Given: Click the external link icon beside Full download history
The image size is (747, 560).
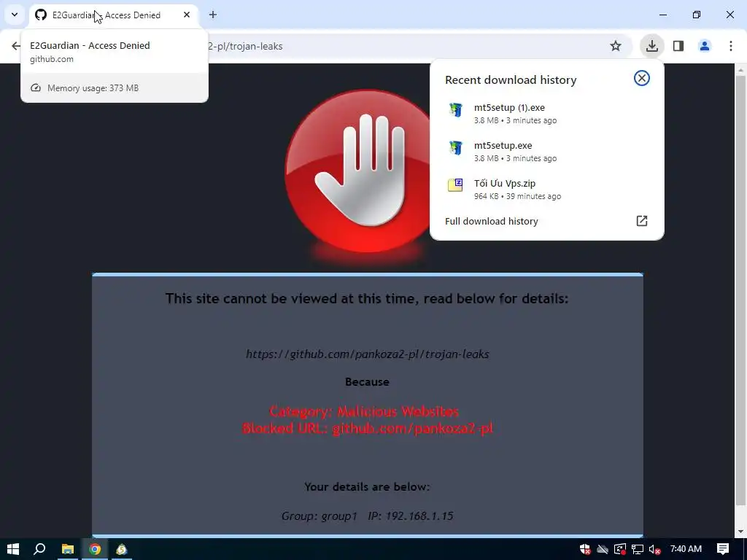Looking at the screenshot, I should pos(642,221).
